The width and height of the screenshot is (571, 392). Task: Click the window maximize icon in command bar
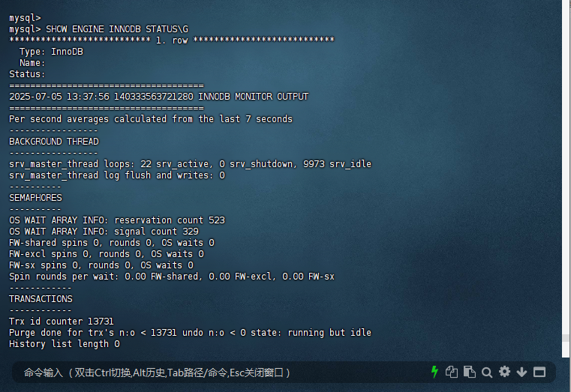539,372
